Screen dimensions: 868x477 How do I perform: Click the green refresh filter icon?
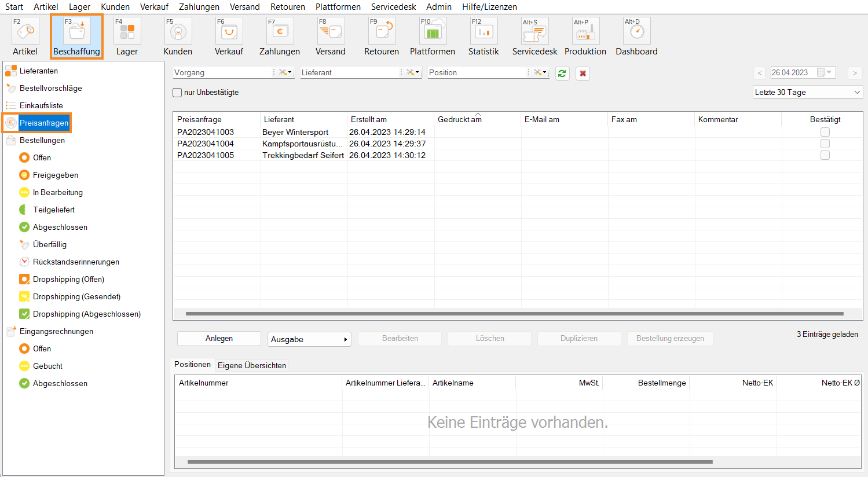562,74
